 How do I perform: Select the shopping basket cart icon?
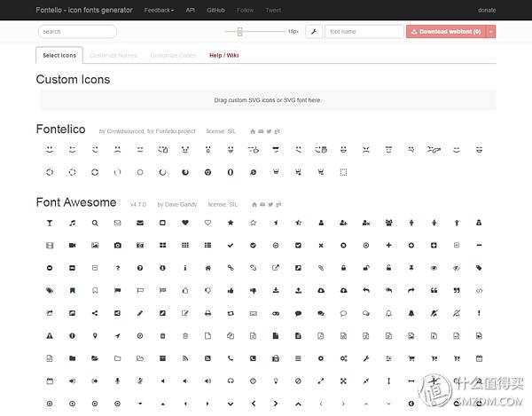click(x=411, y=358)
